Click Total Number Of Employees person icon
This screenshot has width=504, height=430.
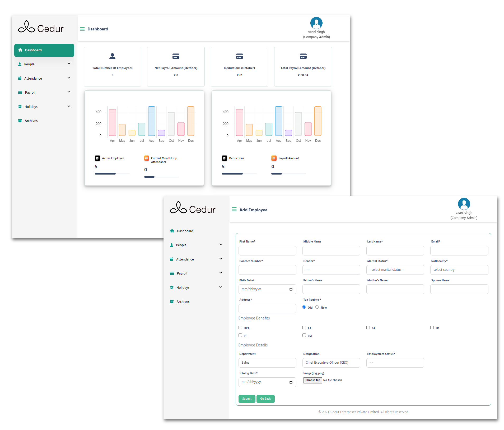pyautogui.click(x=112, y=56)
